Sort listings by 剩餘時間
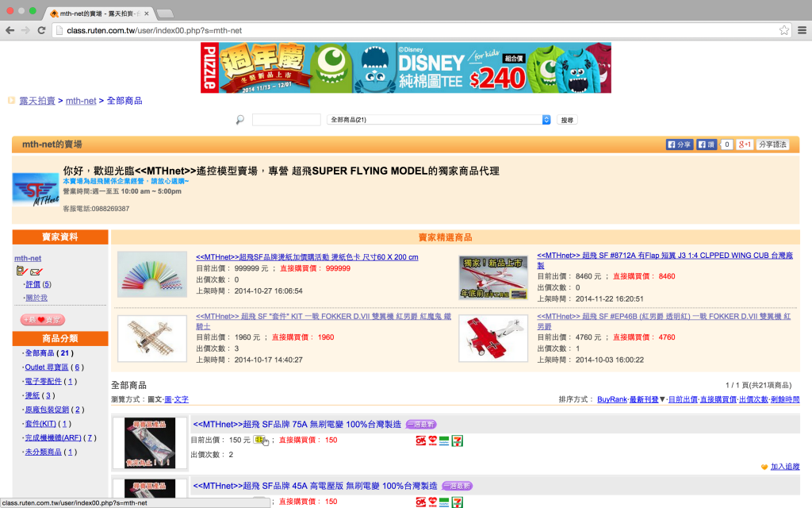Image resolution: width=812 pixels, height=508 pixels. coord(785,400)
